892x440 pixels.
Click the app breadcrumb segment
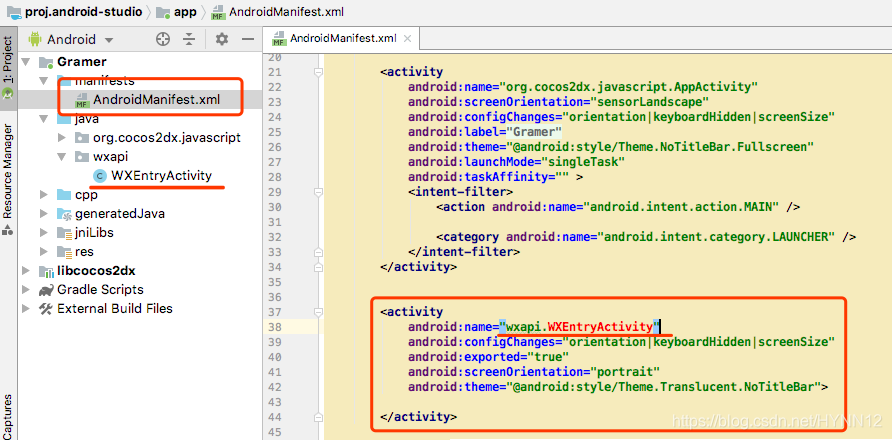tap(176, 11)
